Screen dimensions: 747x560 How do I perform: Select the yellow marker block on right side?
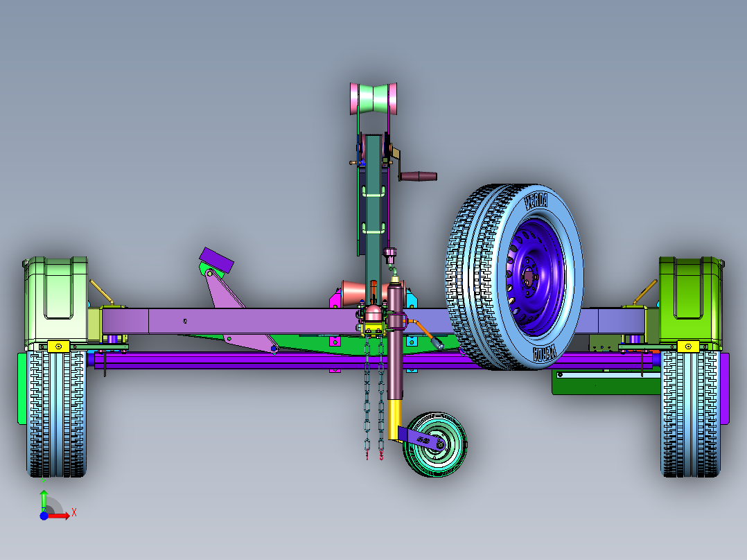pos(688,347)
